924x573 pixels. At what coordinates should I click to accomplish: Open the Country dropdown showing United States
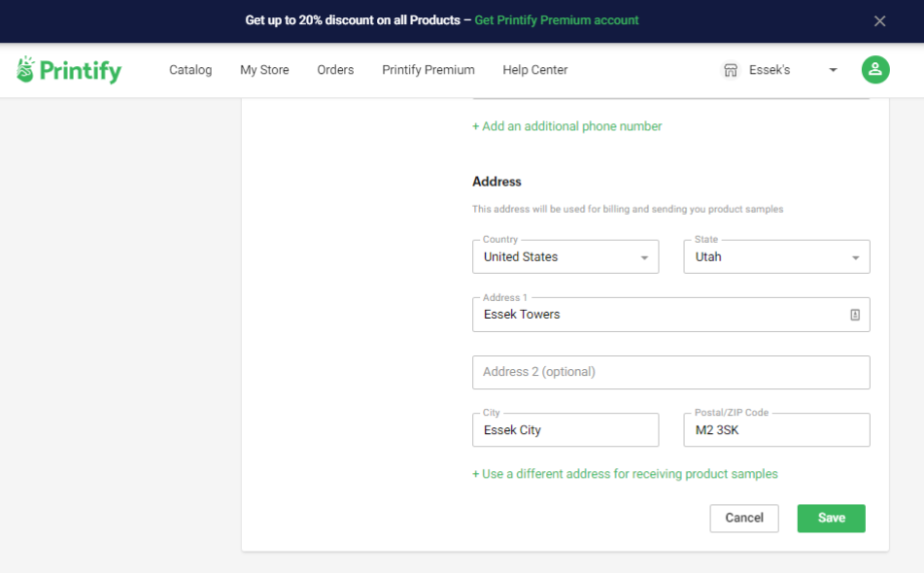point(565,256)
